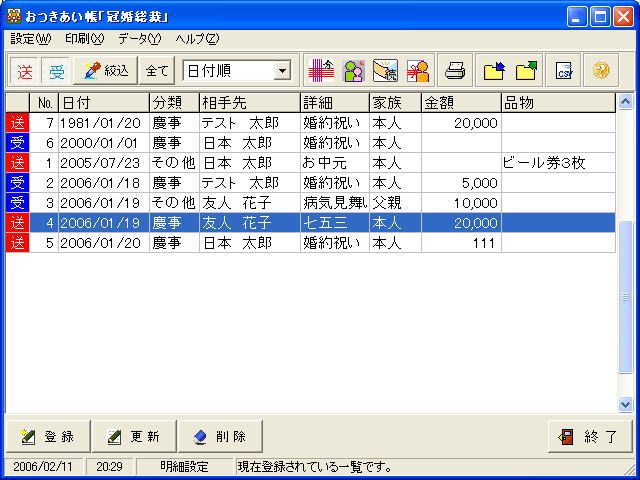Toggle the 送 (sent) filter button
The image size is (640, 480).
25,71
